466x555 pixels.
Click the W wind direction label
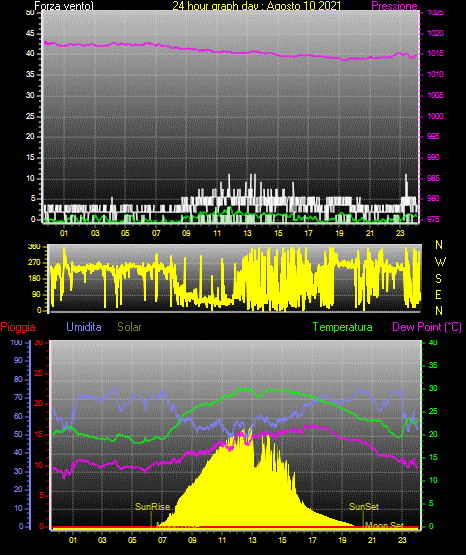(x=440, y=262)
